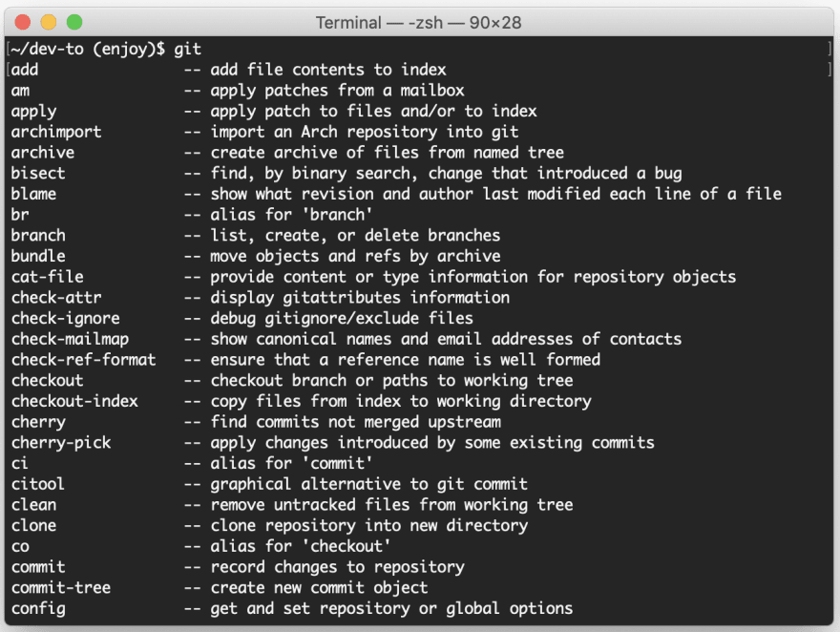Screen dimensions: 840x632
Task: Click description 'import an Arch repository into git'
Action: (x=365, y=132)
